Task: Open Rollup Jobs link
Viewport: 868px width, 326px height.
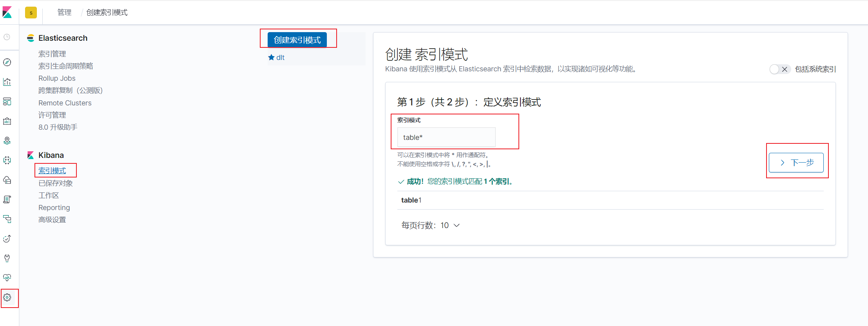Action: (x=57, y=78)
